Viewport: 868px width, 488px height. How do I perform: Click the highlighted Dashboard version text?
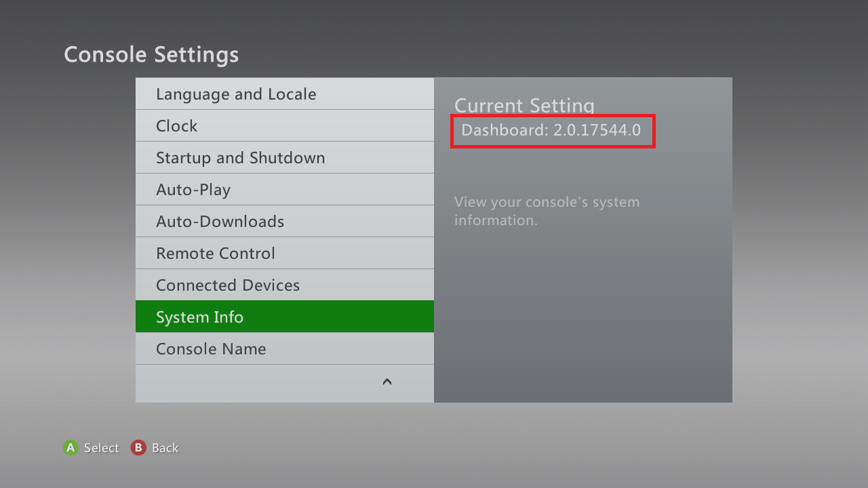(x=553, y=130)
